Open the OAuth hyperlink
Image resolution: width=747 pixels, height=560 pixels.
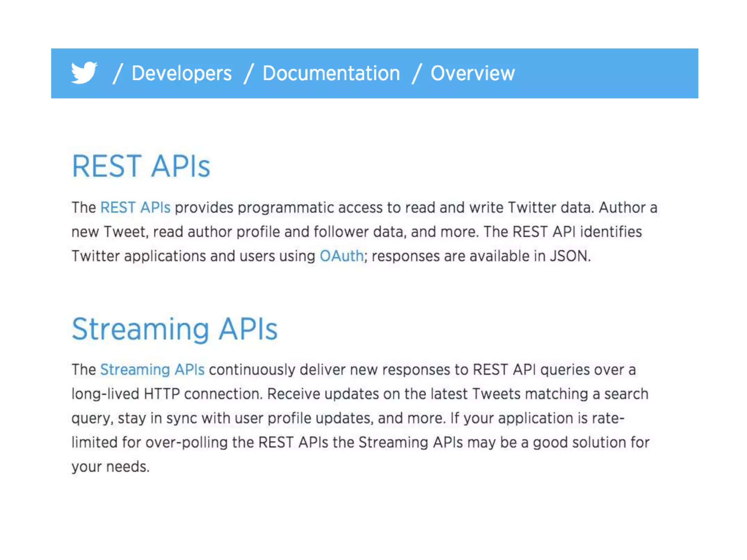pos(341,256)
